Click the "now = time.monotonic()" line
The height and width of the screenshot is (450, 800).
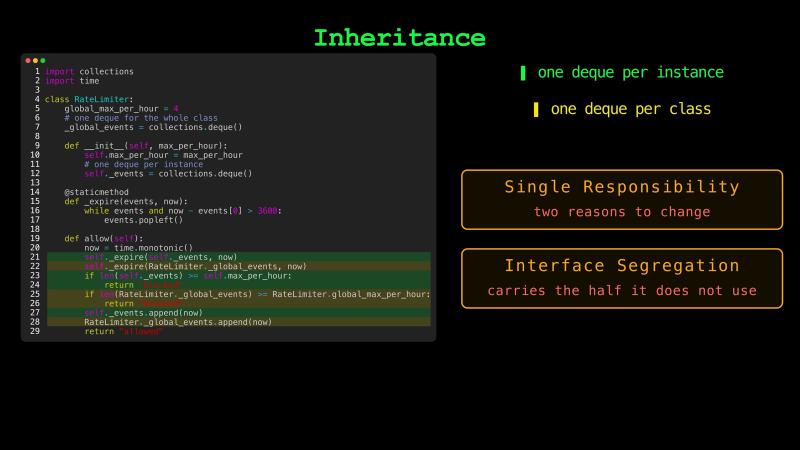[139, 248]
